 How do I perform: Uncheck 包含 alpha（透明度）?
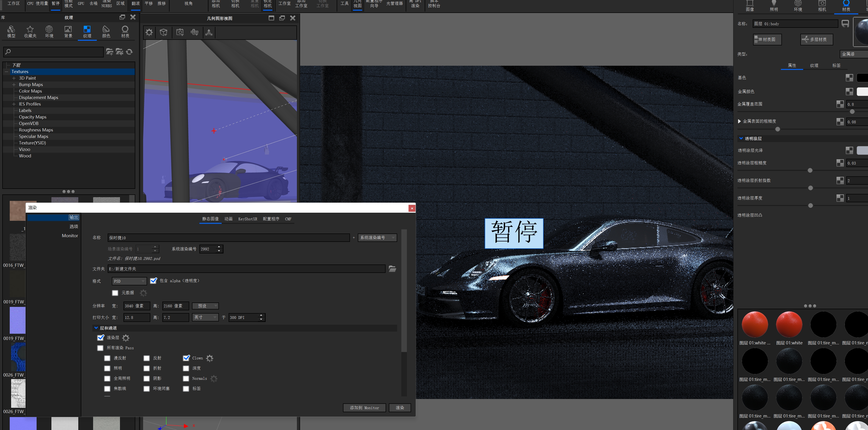(154, 280)
